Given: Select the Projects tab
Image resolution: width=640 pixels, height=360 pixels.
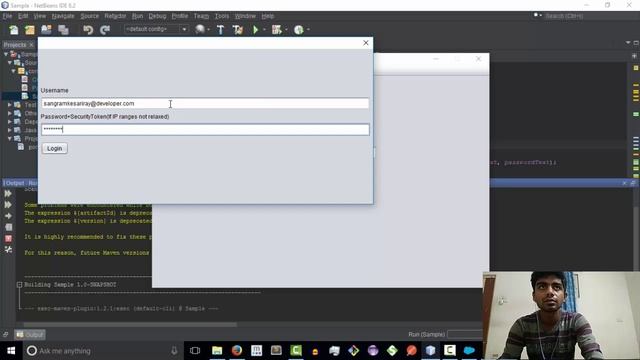Looking at the screenshot, I should 15,44.
